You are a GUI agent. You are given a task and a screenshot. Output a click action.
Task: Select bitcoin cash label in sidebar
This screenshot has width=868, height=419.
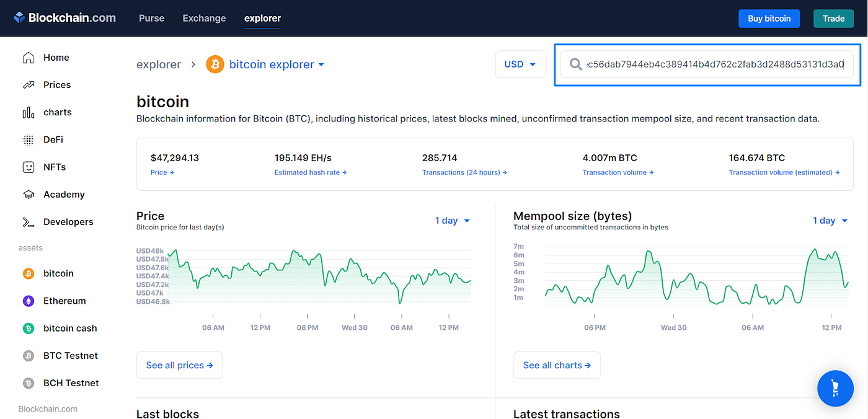[x=70, y=329]
